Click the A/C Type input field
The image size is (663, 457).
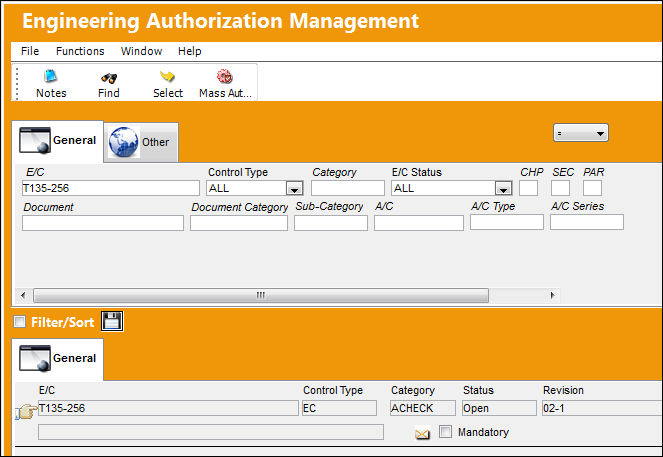pyautogui.click(x=507, y=222)
